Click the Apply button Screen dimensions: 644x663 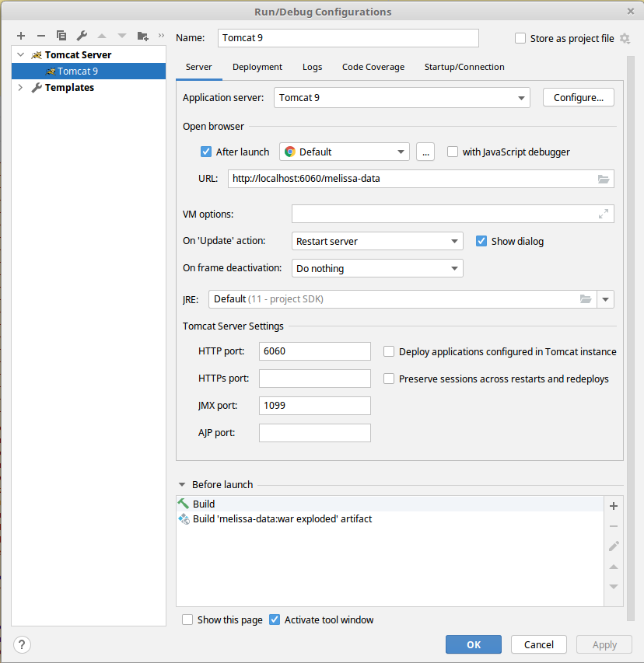(604, 645)
